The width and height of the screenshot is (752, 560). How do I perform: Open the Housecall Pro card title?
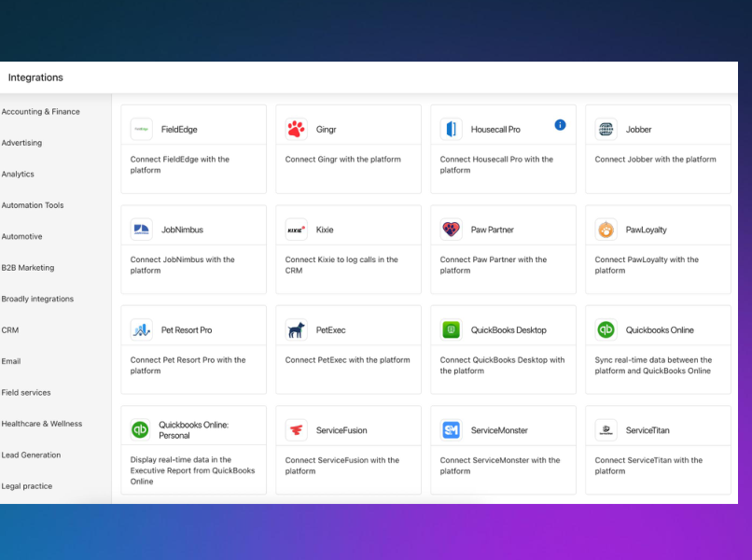point(495,130)
